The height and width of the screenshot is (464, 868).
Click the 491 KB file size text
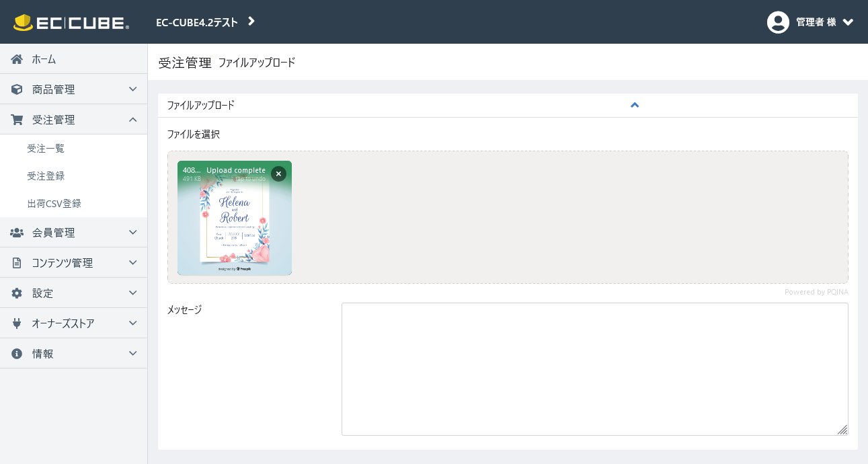click(192, 179)
